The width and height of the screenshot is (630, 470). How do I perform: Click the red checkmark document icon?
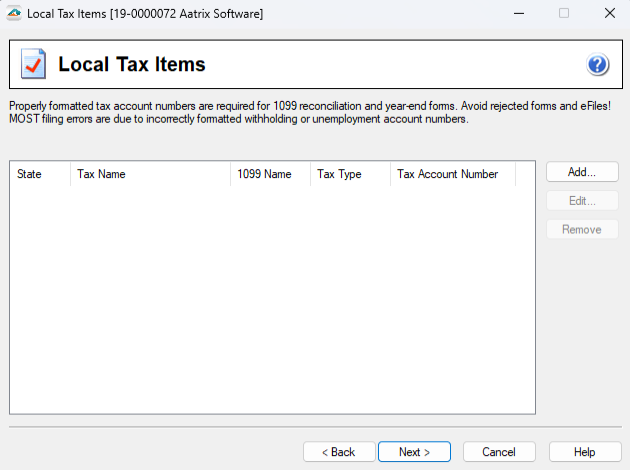[x=33, y=65]
